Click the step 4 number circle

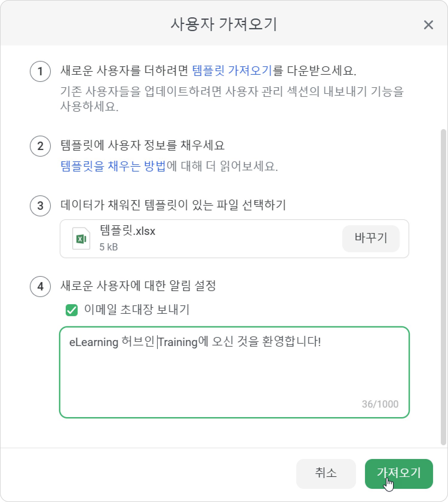click(40, 287)
